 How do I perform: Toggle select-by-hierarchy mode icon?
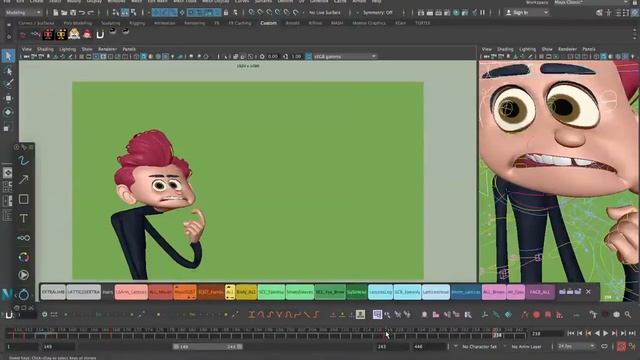point(116,13)
